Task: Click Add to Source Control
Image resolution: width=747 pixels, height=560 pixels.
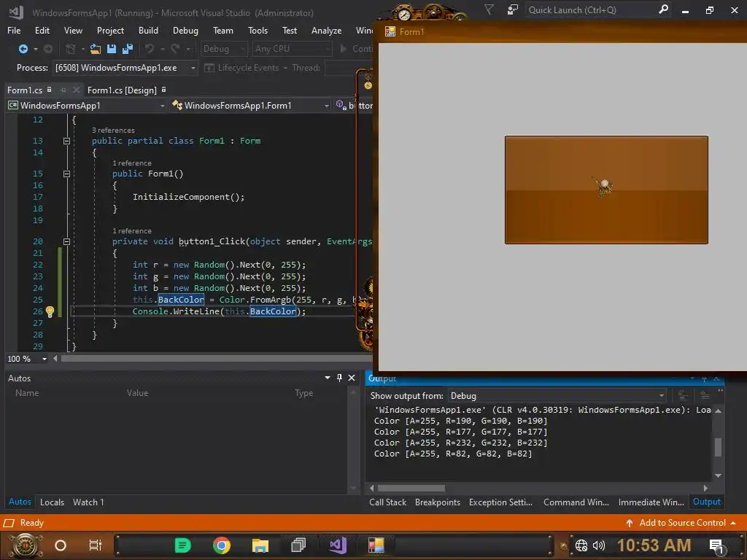Action: 682,522
